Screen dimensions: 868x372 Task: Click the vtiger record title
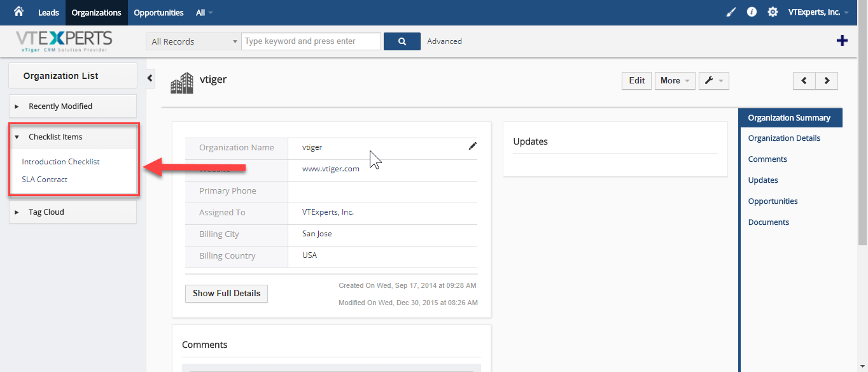pyautogui.click(x=213, y=80)
